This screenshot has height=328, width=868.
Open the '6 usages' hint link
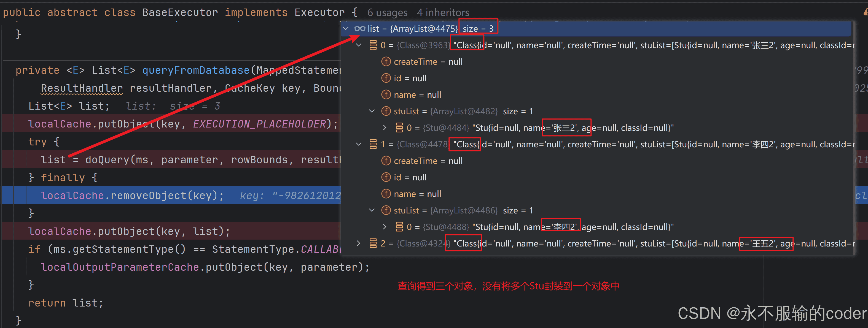388,12
